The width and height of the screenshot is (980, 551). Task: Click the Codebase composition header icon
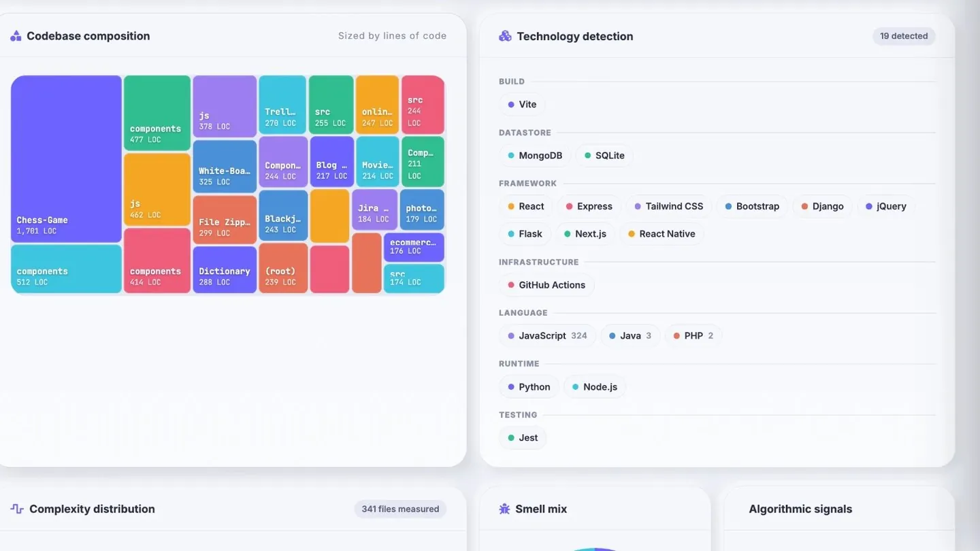16,36
